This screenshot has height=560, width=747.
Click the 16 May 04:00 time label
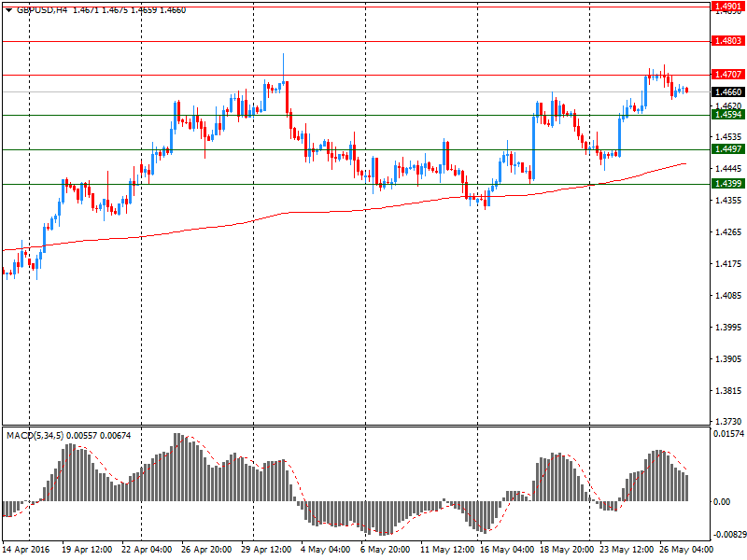click(507, 550)
